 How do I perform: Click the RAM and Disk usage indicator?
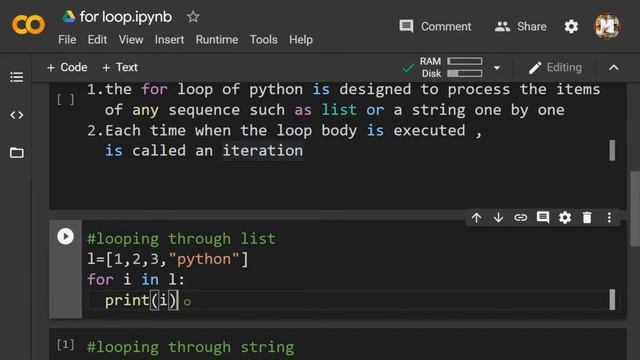(451, 67)
